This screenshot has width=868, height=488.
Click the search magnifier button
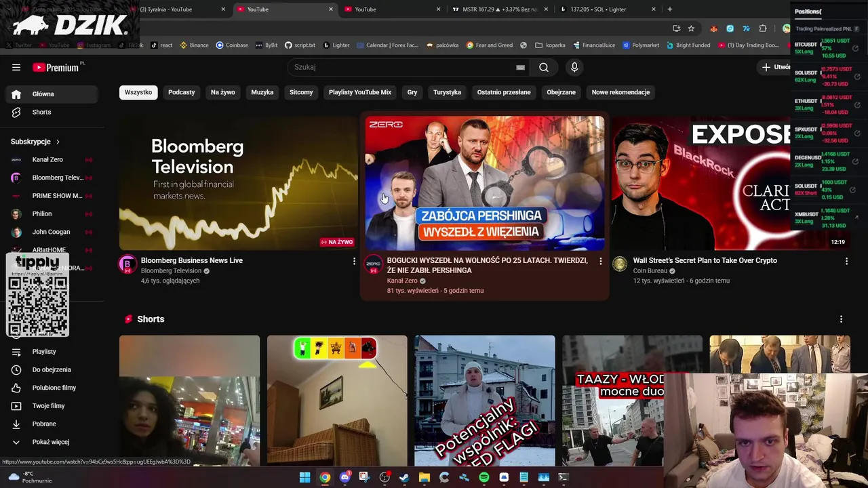[x=544, y=67]
